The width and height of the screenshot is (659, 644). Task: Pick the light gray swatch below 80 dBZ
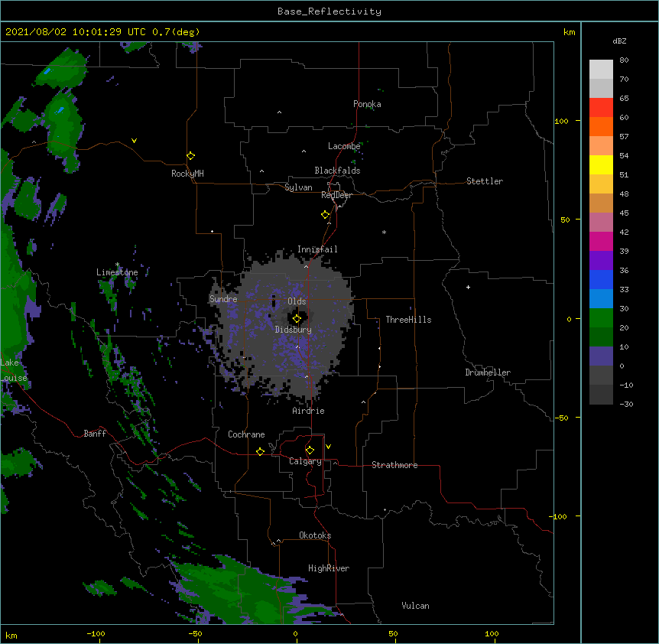pos(601,70)
